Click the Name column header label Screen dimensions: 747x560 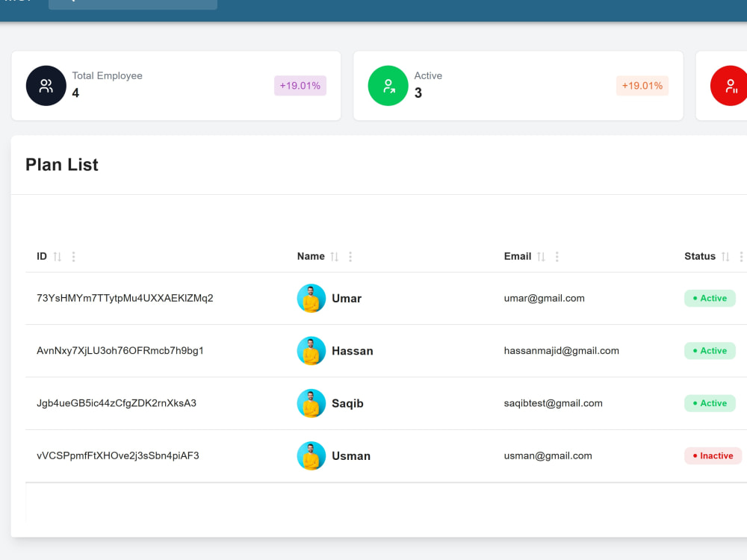click(311, 256)
